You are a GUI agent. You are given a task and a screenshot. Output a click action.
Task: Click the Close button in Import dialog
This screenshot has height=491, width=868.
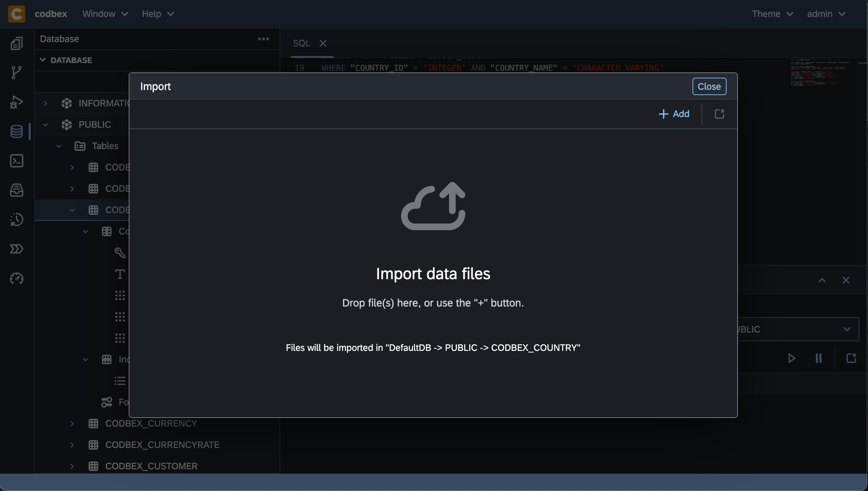click(709, 86)
